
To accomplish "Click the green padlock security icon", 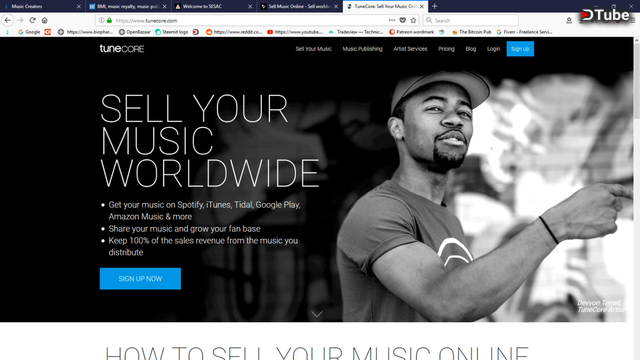I will (109, 20).
